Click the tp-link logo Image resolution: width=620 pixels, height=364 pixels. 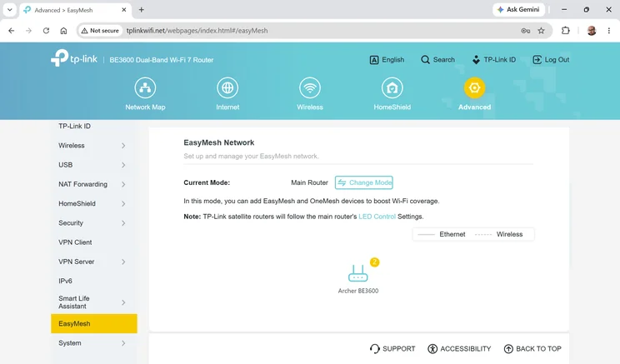[74, 58]
